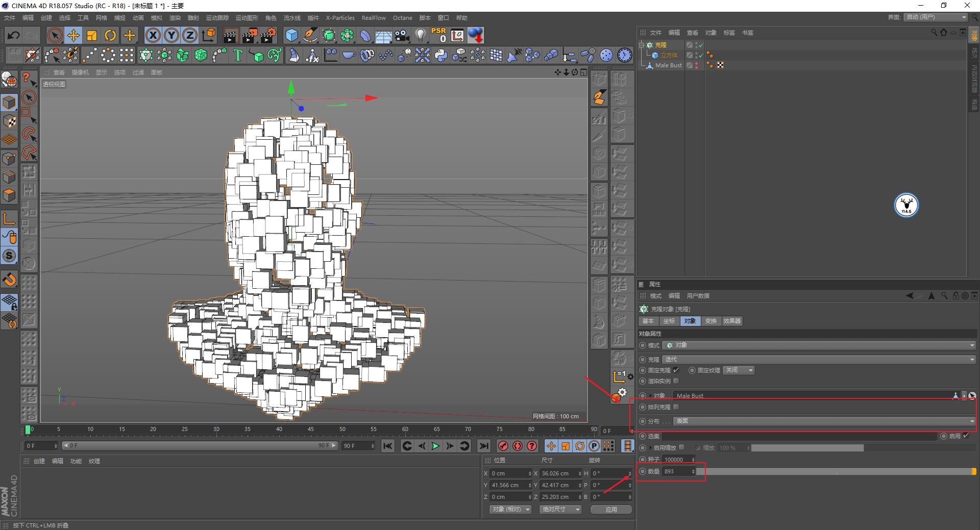Toggle the 固定克隆 checkbox
This screenshot has width=980, height=530.
point(676,370)
